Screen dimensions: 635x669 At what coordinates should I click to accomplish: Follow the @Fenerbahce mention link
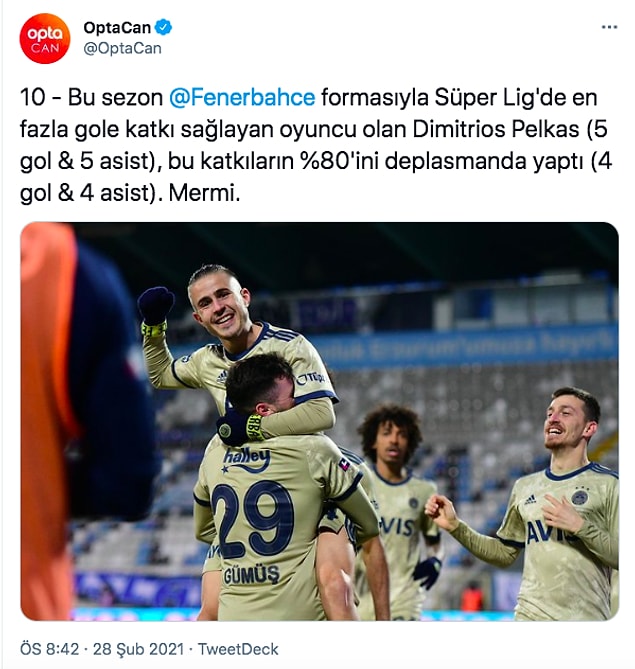pyautogui.click(x=242, y=98)
